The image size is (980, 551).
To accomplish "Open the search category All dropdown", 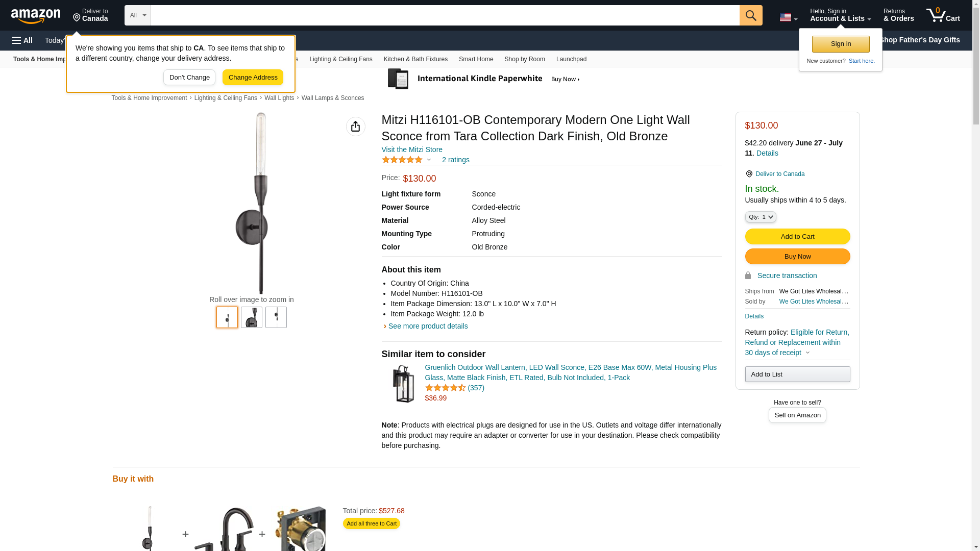I will click(137, 15).
